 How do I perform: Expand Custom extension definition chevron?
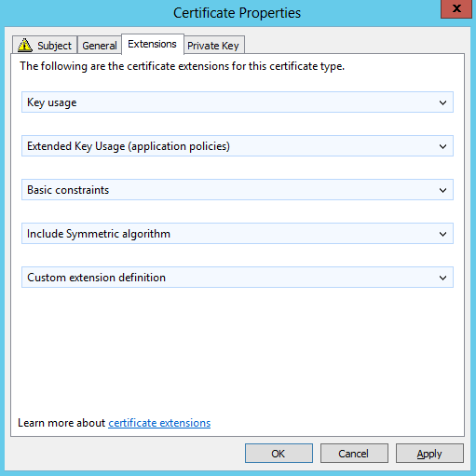point(442,278)
